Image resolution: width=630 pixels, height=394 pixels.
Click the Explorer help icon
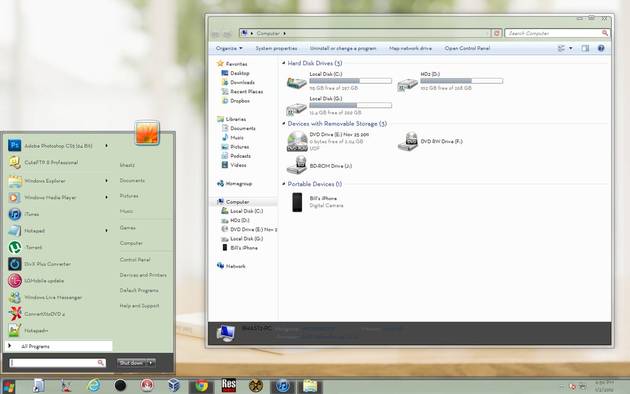[x=601, y=48]
